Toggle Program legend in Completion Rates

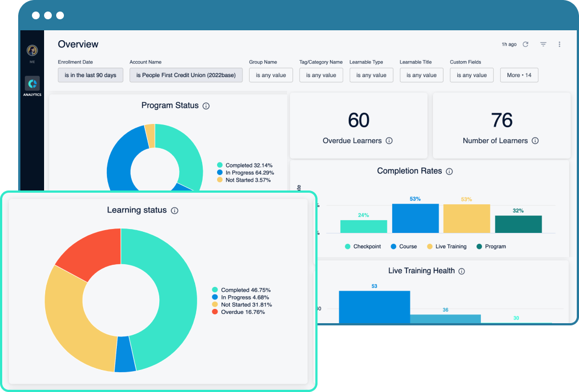(491, 246)
